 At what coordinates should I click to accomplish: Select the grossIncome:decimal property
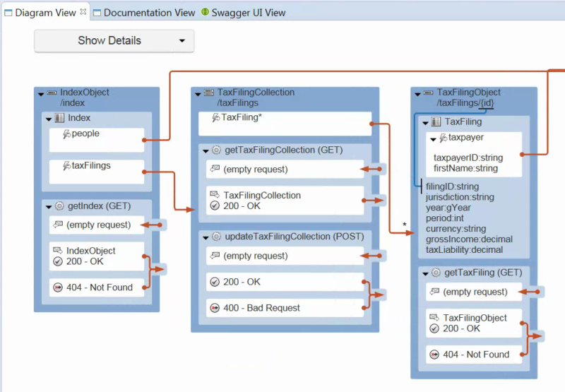click(x=469, y=239)
